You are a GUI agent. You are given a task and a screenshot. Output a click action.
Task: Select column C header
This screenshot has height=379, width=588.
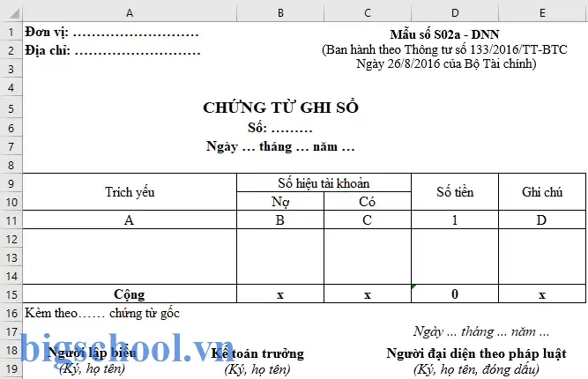(368, 13)
